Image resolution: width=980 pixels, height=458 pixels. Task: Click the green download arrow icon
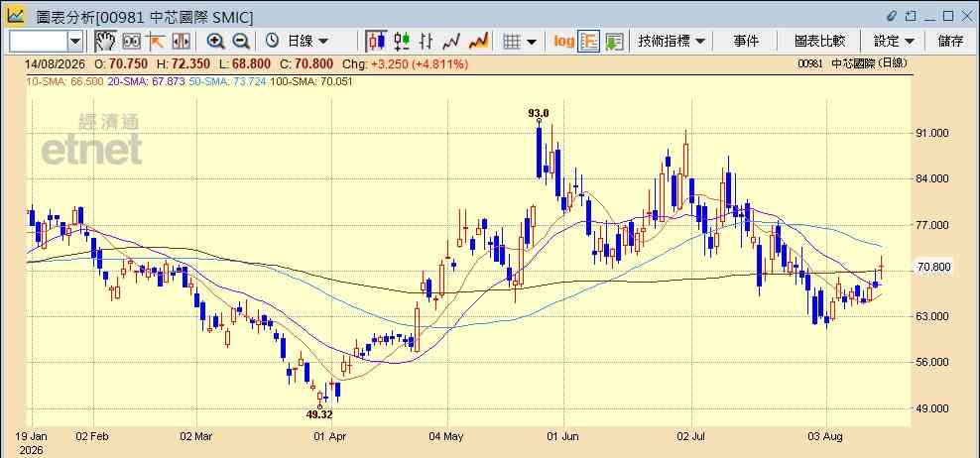(614, 42)
